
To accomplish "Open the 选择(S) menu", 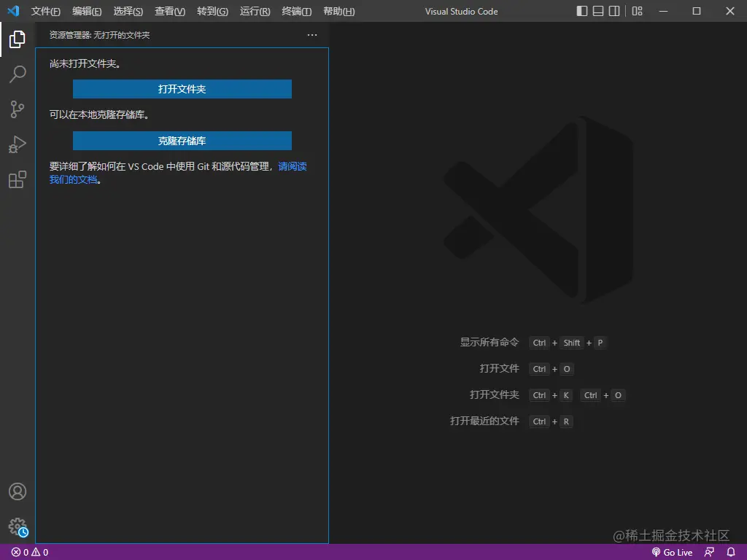I will coord(128,12).
